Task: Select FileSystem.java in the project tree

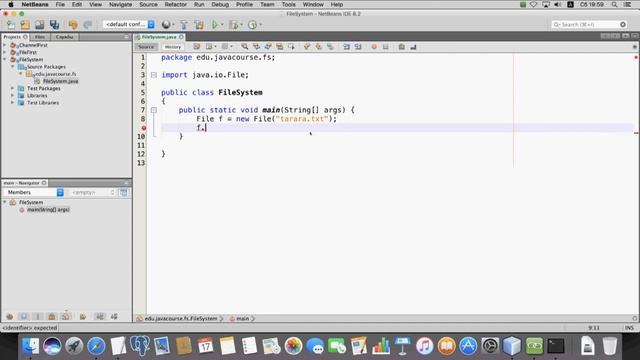Action: click(60, 81)
